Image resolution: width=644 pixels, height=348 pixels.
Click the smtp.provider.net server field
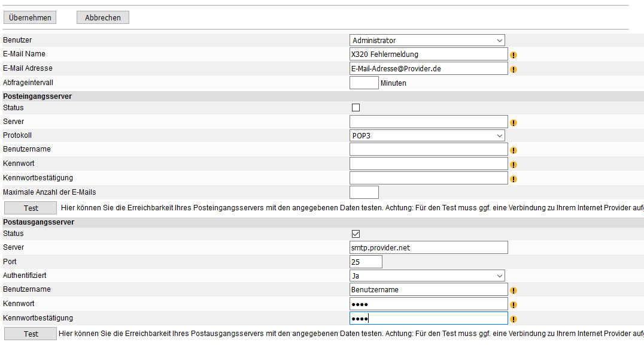click(429, 247)
